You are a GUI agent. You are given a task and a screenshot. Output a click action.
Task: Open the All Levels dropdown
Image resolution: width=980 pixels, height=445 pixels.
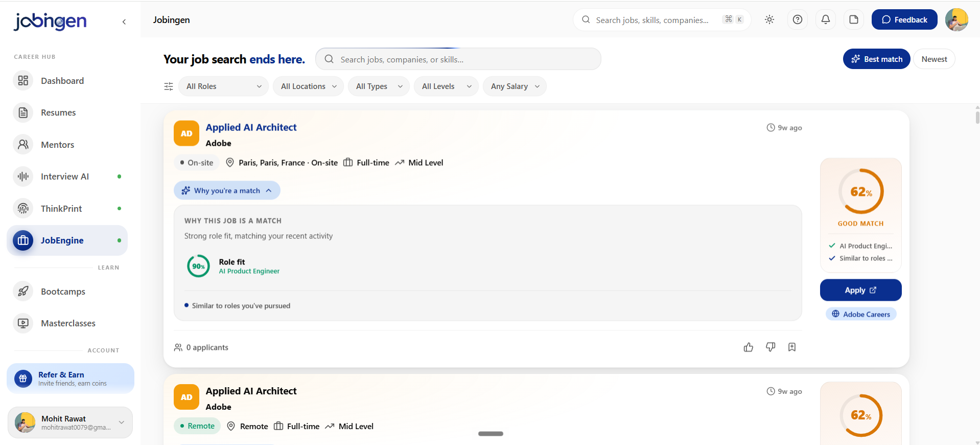pyautogui.click(x=446, y=86)
